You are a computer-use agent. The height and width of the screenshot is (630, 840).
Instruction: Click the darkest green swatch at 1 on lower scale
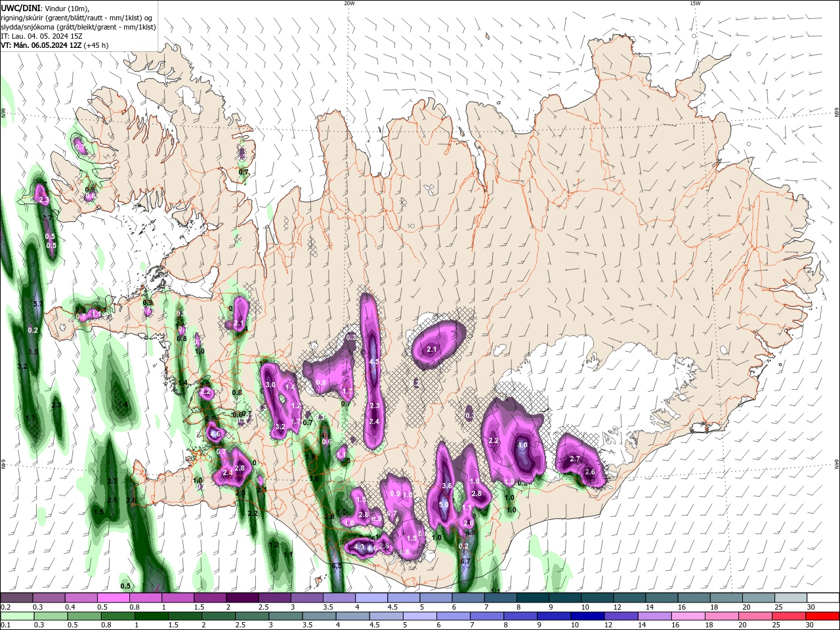(x=151, y=616)
